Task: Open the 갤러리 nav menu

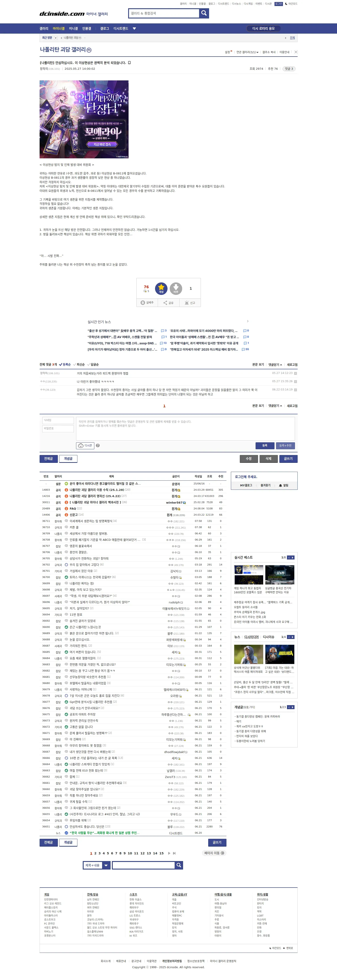Action: pos(44,29)
